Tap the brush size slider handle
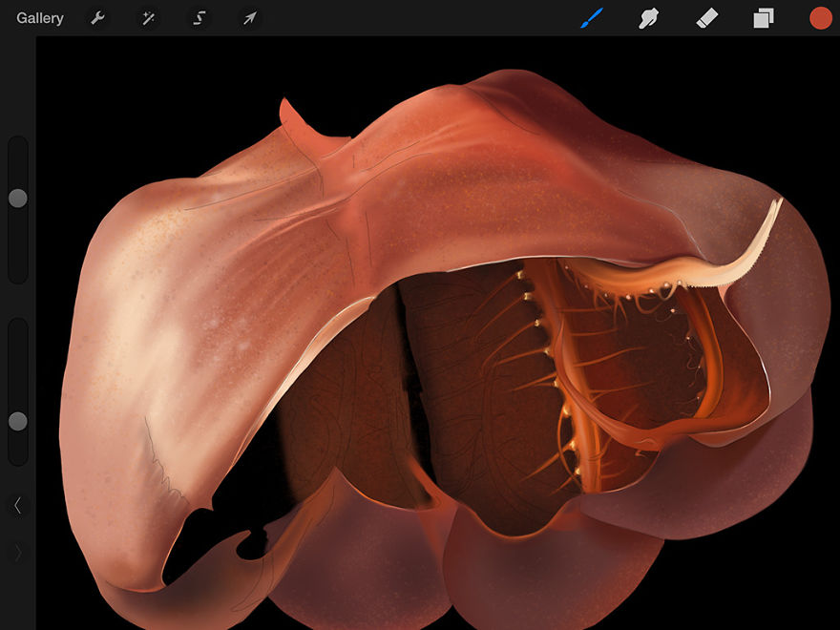The height and width of the screenshot is (630, 840). pos(18,198)
